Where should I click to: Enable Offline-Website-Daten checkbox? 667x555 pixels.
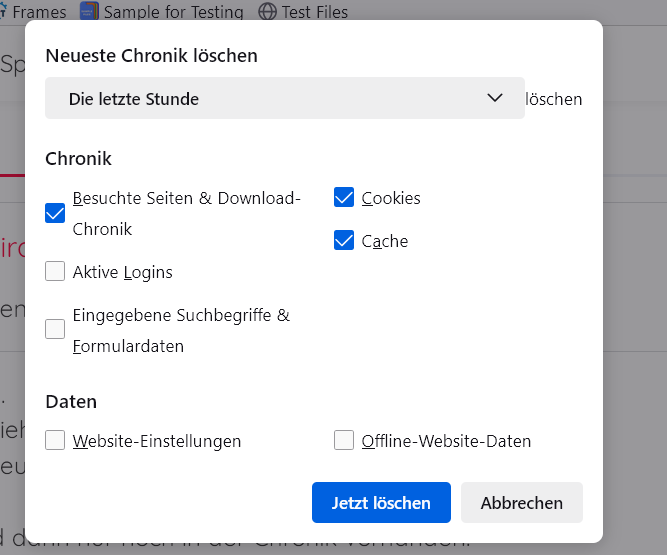pyautogui.click(x=344, y=441)
